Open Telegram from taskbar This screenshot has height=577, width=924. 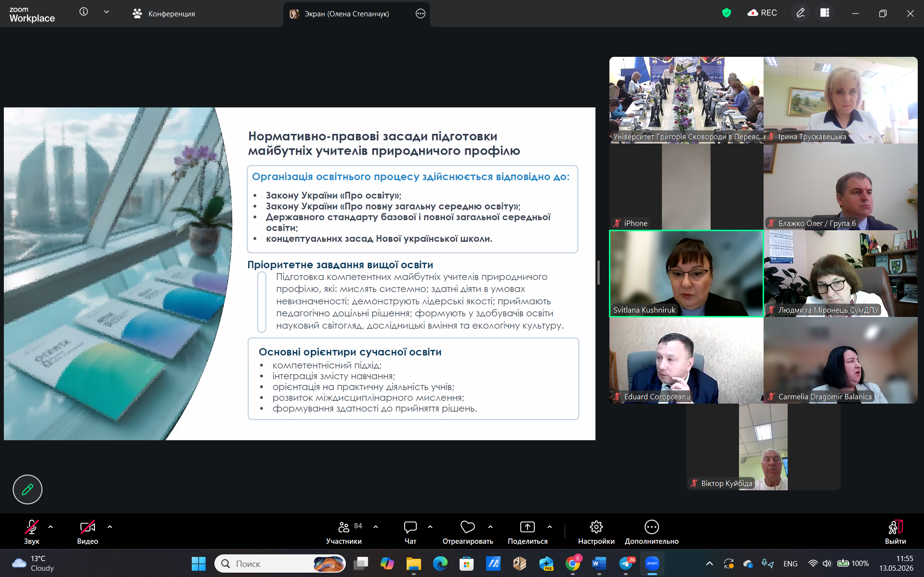pyautogui.click(x=626, y=564)
